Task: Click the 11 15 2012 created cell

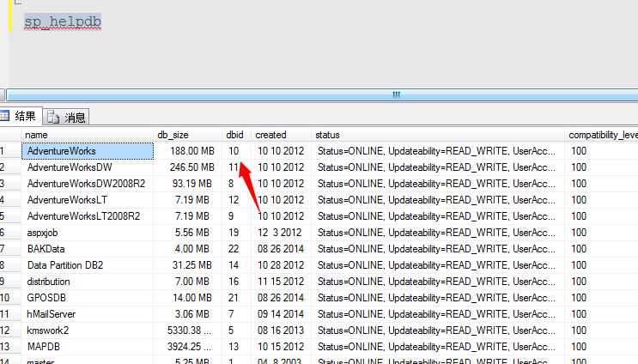Action: tap(281, 282)
